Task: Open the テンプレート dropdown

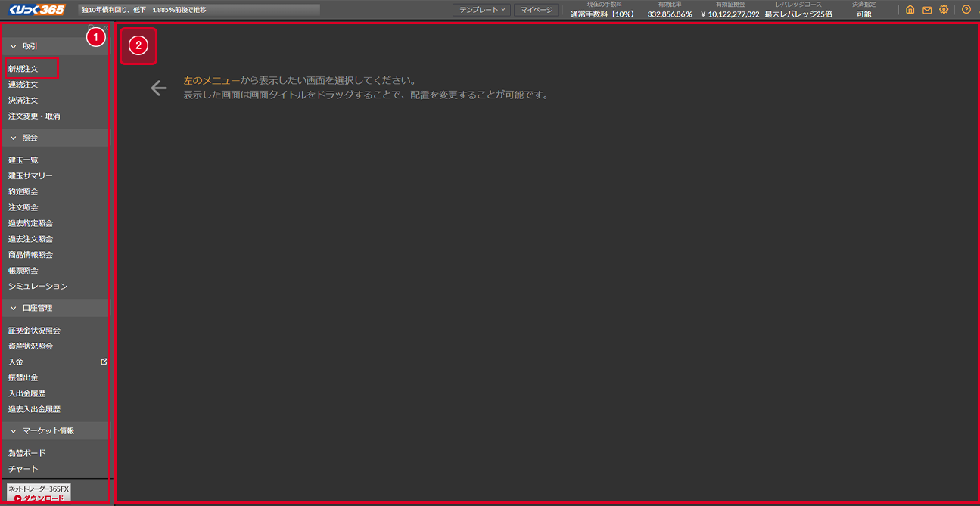Action: click(x=482, y=10)
